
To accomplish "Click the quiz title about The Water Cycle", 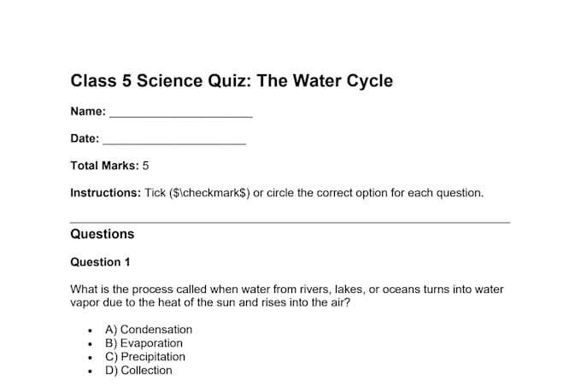I will coord(232,81).
